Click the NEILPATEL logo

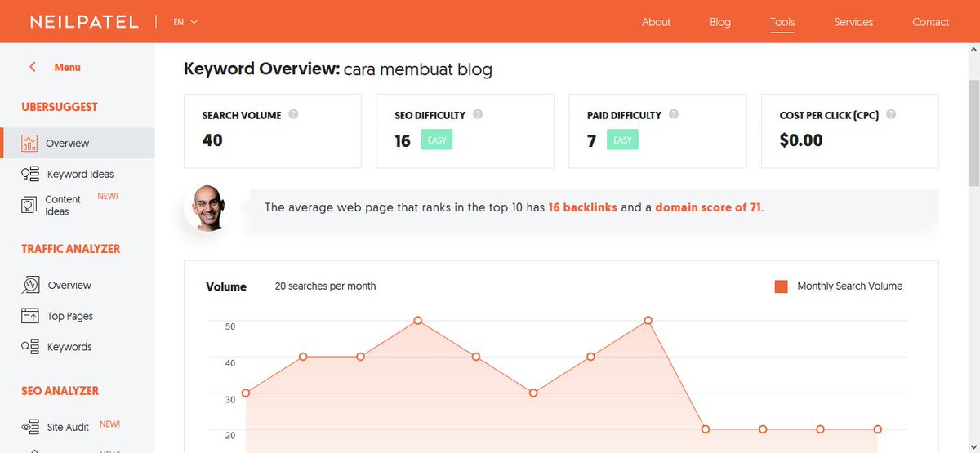point(84,22)
